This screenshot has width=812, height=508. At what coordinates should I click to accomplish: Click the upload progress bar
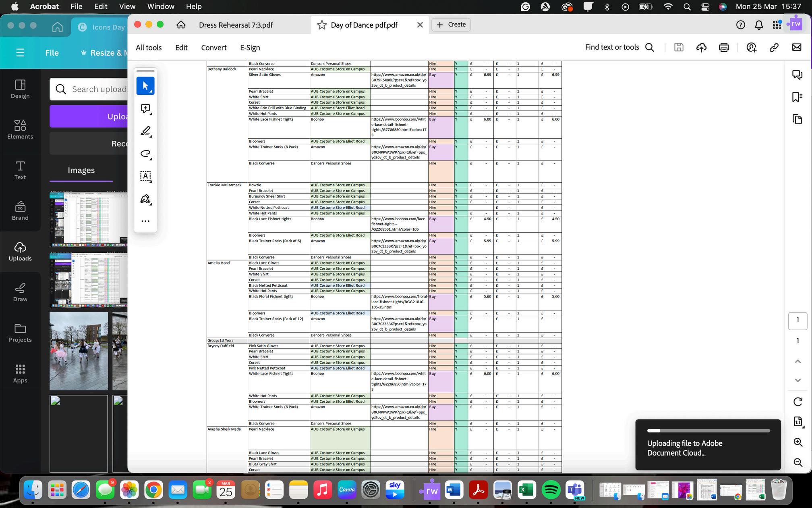pos(708,431)
